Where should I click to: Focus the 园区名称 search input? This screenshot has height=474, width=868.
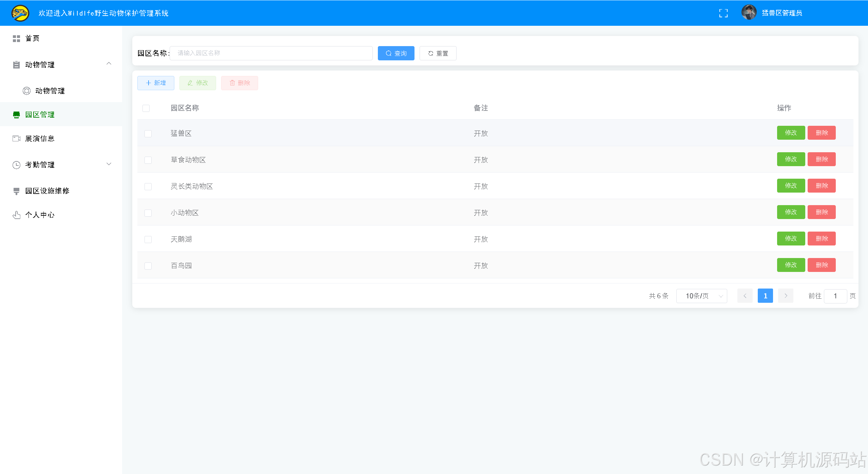tap(271, 54)
